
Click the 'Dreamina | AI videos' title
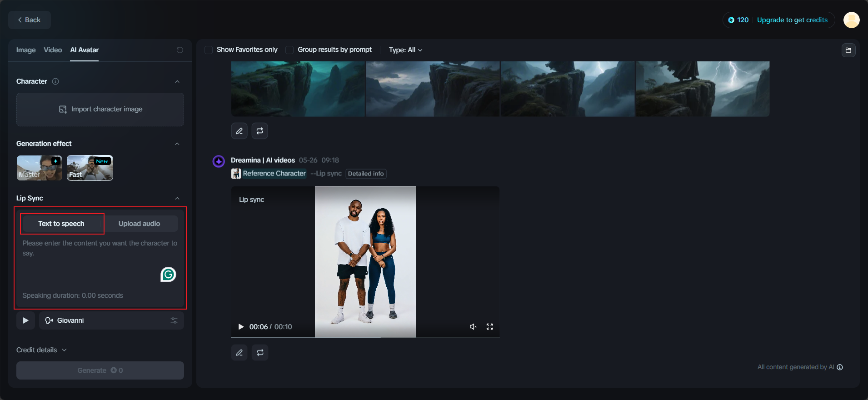(x=263, y=160)
